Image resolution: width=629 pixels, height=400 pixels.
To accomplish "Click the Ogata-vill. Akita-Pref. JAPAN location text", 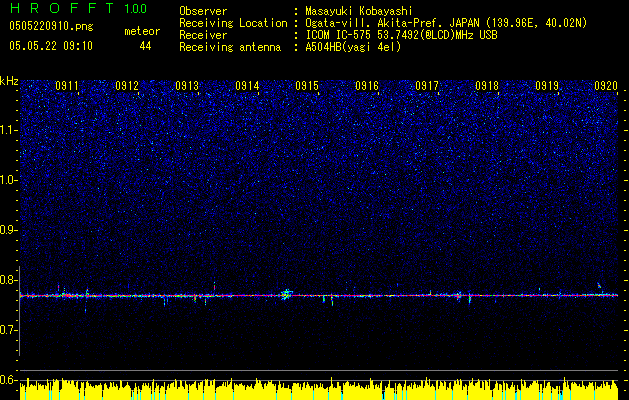I will point(446,23).
